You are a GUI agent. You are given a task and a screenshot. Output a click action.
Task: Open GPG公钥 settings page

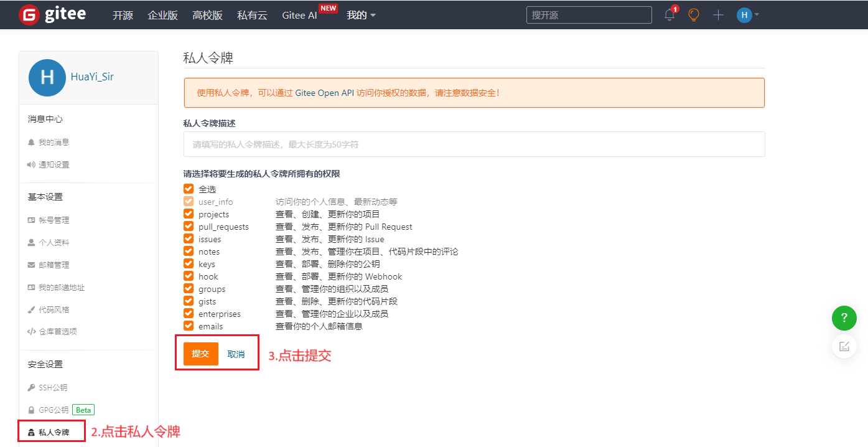pos(54,410)
